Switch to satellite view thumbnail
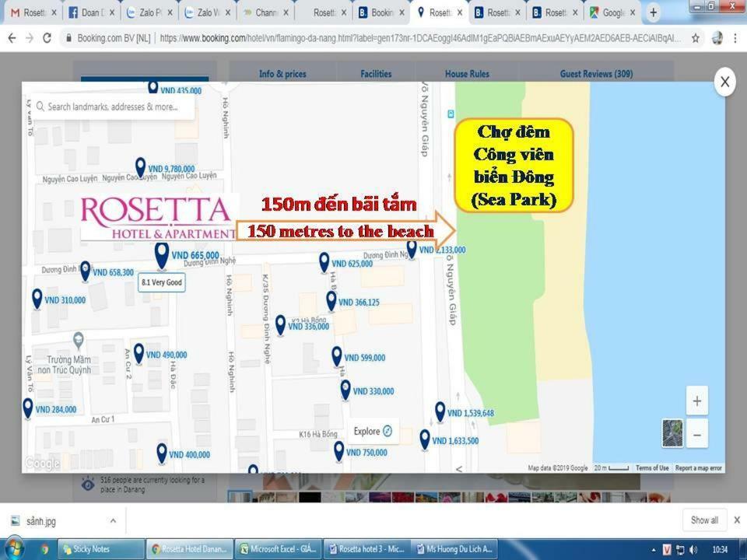747x560 pixels. pyautogui.click(x=672, y=433)
